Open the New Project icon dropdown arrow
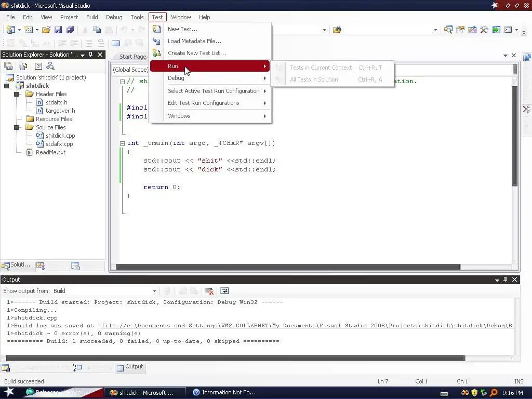Image resolution: width=532 pixels, height=399 pixels. click(19, 30)
